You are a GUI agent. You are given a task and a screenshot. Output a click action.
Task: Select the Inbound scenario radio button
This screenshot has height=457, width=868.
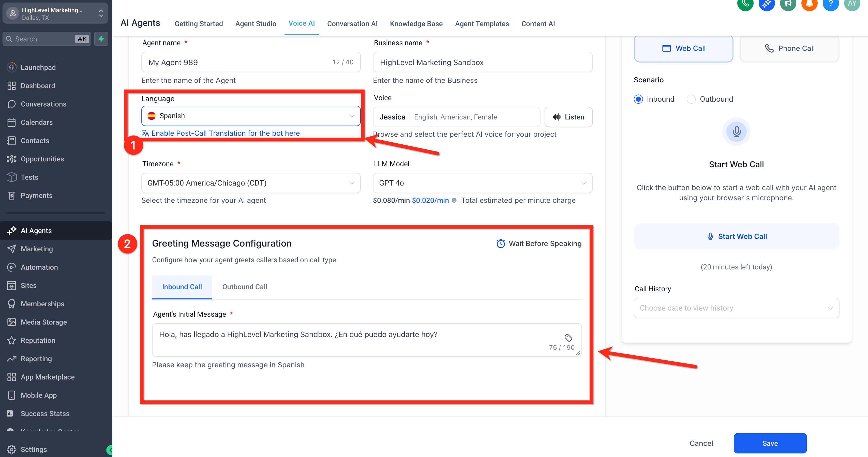pyautogui.click(x=638, y=99)
